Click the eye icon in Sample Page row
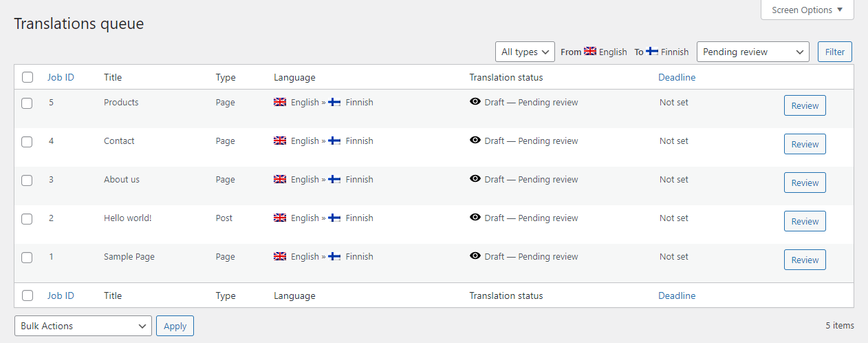This screenshot has height=343, width=868. (x=475, y=256)
